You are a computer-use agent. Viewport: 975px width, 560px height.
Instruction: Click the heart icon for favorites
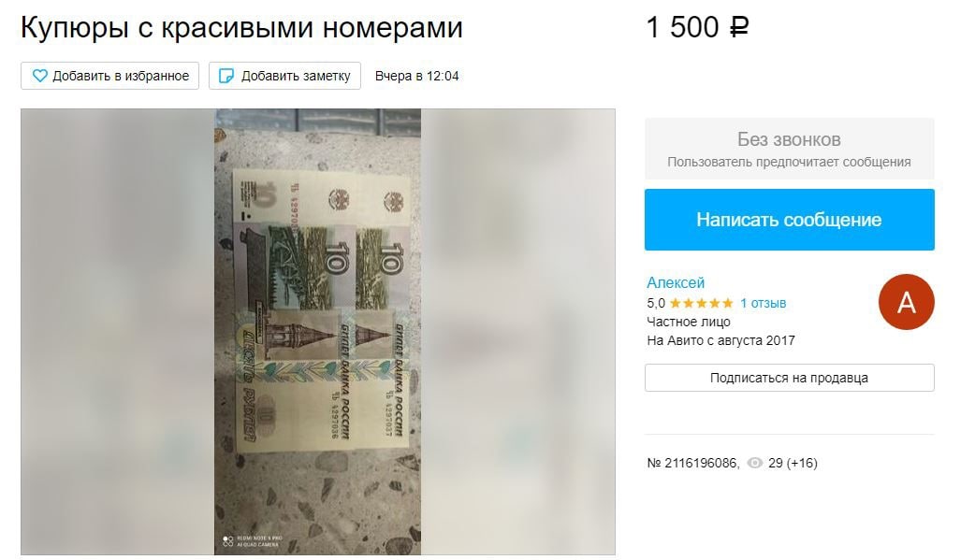pos(40,76)
